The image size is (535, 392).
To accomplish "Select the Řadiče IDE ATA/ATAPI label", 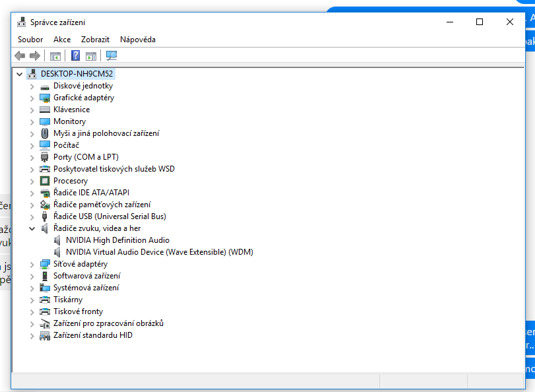I will pos(92,193).
